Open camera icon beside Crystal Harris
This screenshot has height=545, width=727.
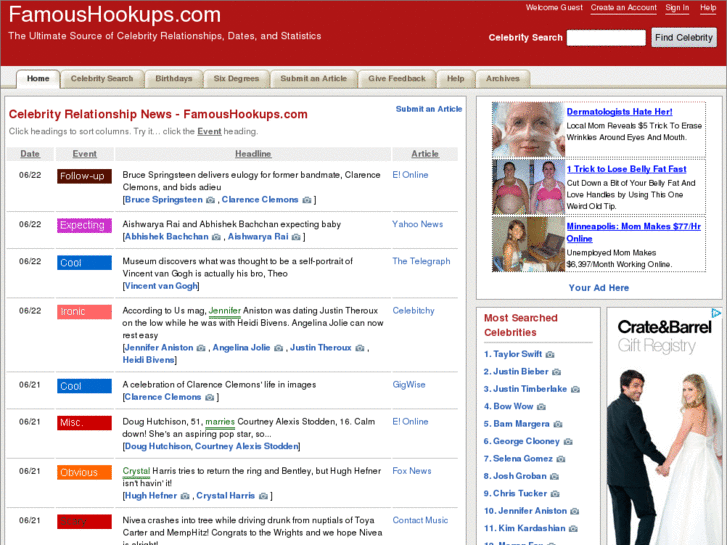(263, 496)
